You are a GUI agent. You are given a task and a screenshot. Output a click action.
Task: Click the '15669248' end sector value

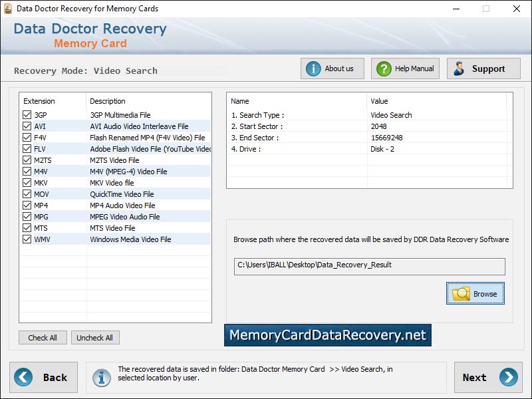click(387, 138)
